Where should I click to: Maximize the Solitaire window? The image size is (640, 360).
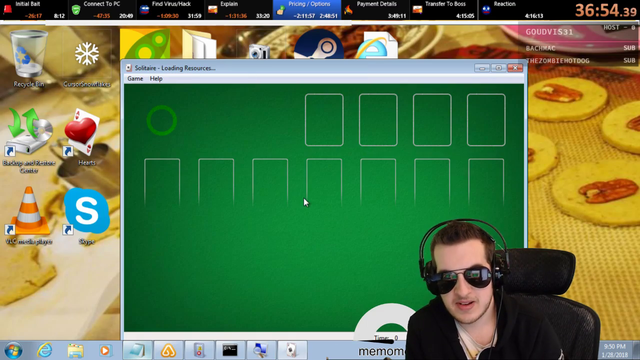tap(498, 68)
